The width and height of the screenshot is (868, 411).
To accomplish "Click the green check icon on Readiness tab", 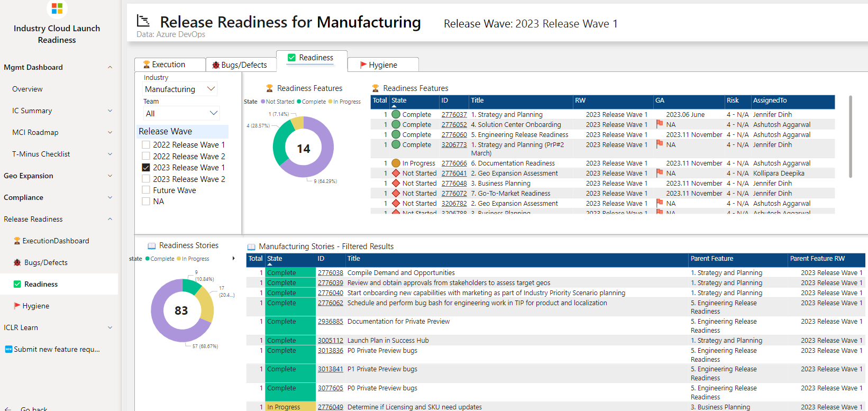I will point(291,58).
